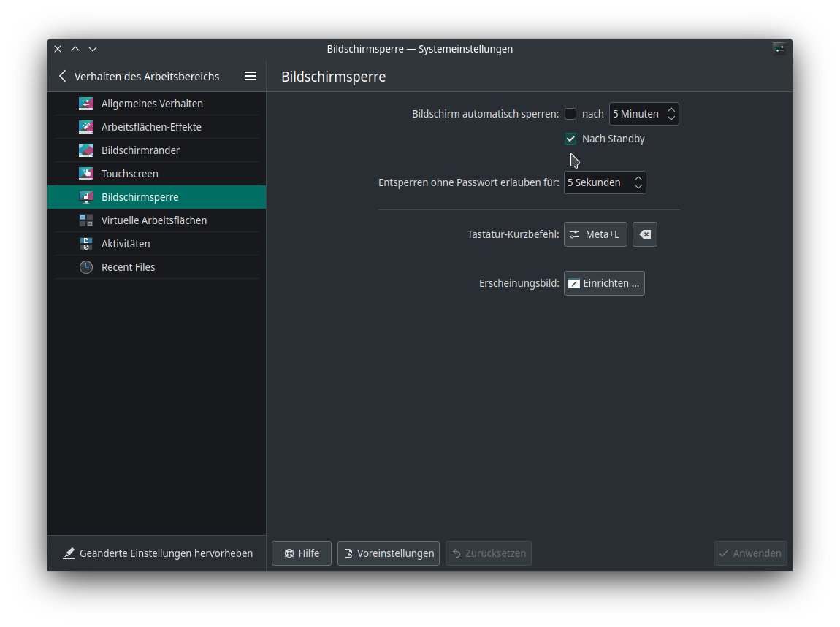Clear the shortcut with the backspace icon

644,234
